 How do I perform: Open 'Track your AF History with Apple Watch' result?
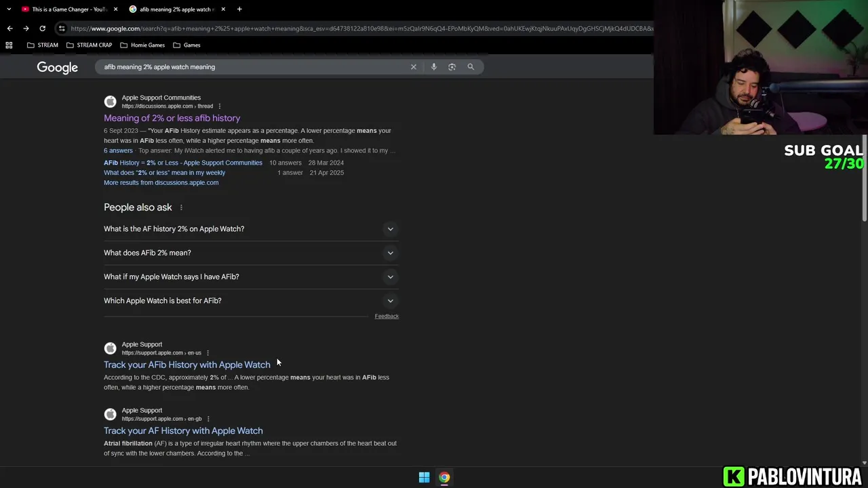click(x=183, y=430)
